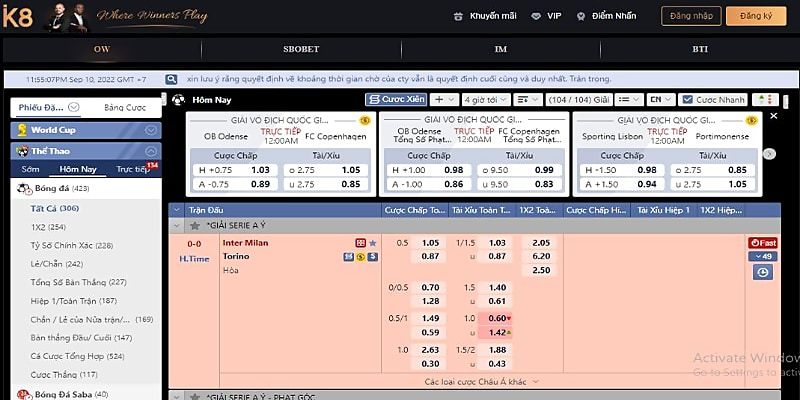Favorite the Serie A Ý - Phạt Góc league star

[x=194, y=396]
